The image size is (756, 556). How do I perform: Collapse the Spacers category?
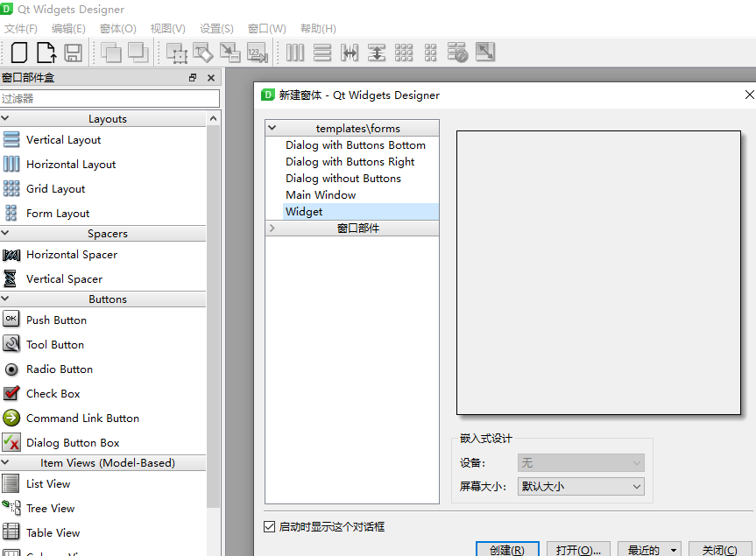(5, 233)
